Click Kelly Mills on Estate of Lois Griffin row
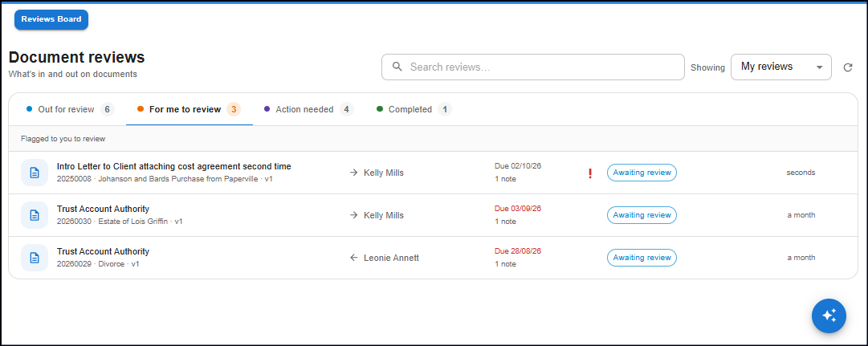The height and width of the screenshot is (346, 868). (384, 215)
